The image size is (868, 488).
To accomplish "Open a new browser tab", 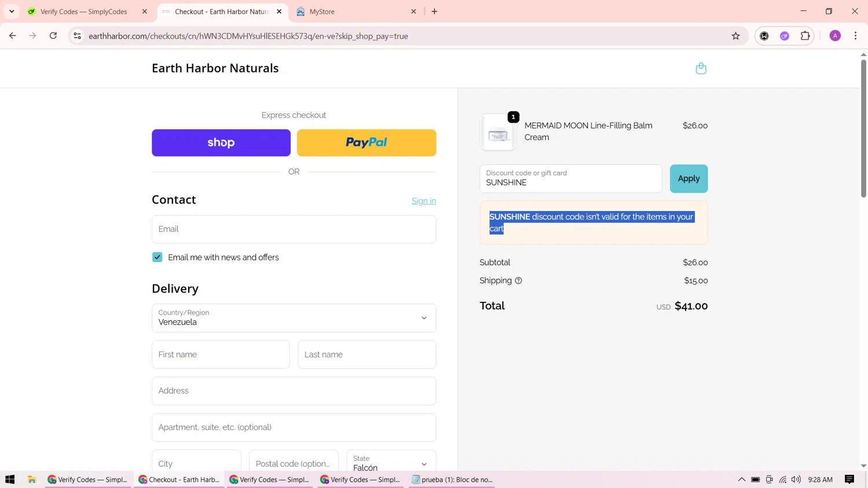I will click(435, 12).
